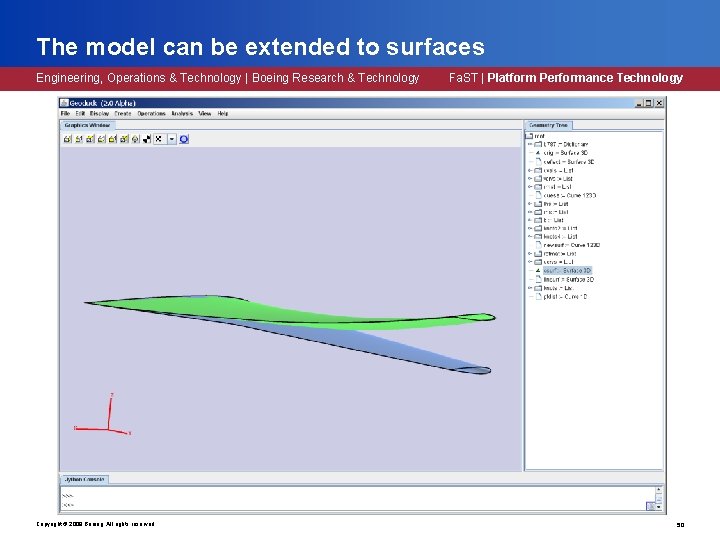Click the folder icon of the LTST Dictionary row
Image resolution: width=720 pixels, height=540 pixels.
click(538, 144)
